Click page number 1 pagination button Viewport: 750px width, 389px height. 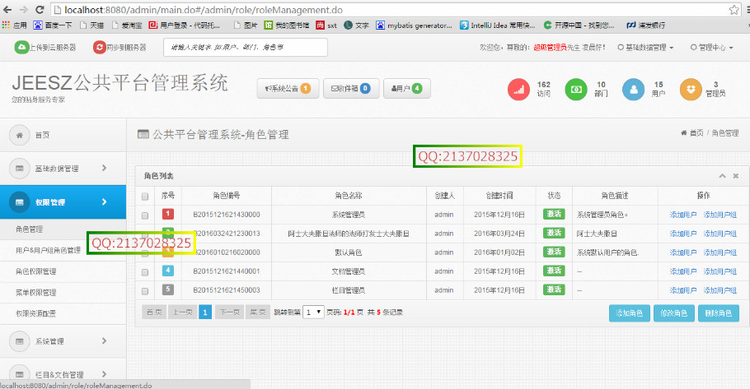pyautogui.click(x=205, y=312)
